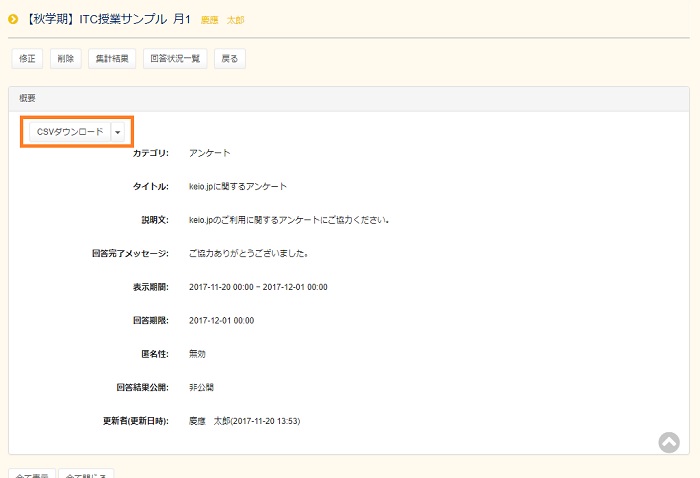Click the 回答完了メッセージ text
The width and height of the screenshot is (700, 478).
pyautogui.click(x=248, y=253)
